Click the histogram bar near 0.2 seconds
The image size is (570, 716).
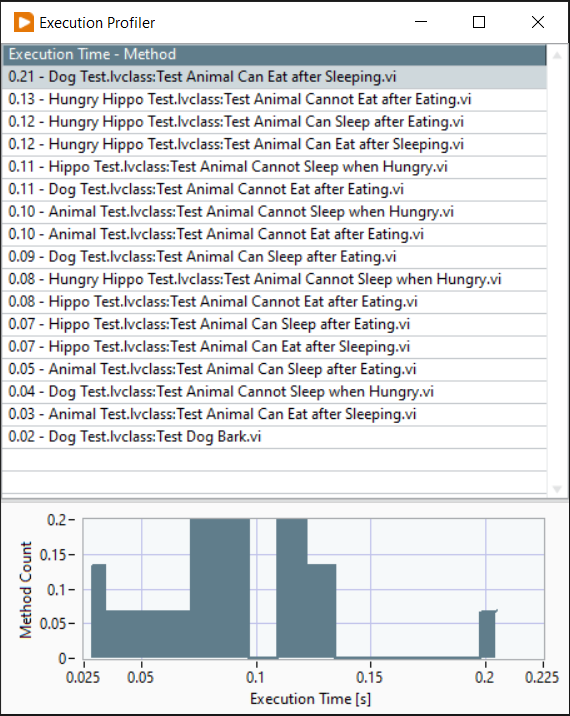pyautogui.click(x=487, y=634)
